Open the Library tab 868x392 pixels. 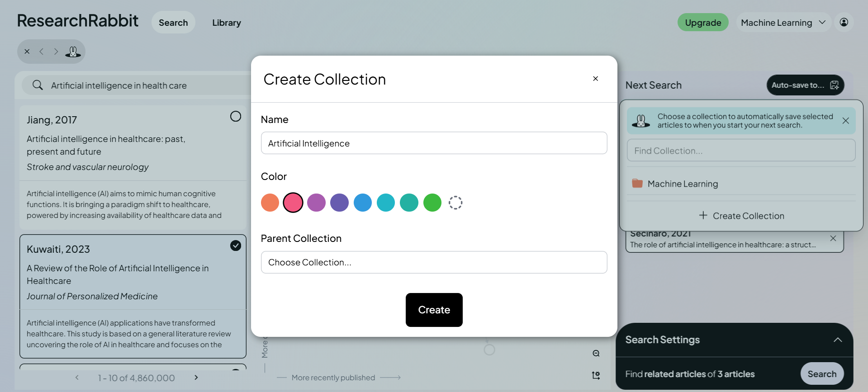pos(227,23)
